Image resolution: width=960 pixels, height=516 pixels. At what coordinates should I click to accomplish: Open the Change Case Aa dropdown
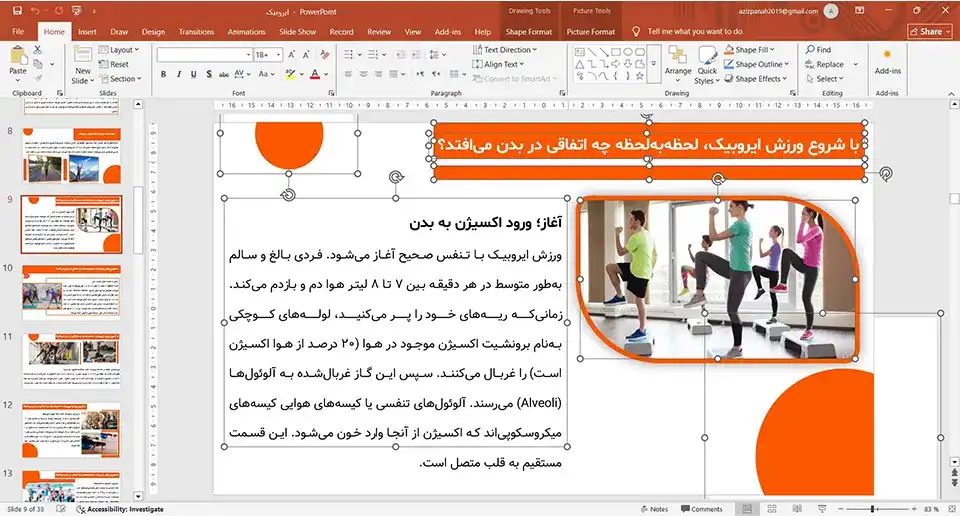[x=265, y=74]
